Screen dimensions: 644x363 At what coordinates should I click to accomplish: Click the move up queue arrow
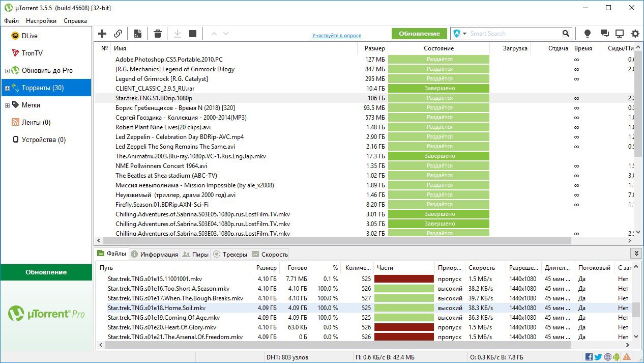[214, 34]
